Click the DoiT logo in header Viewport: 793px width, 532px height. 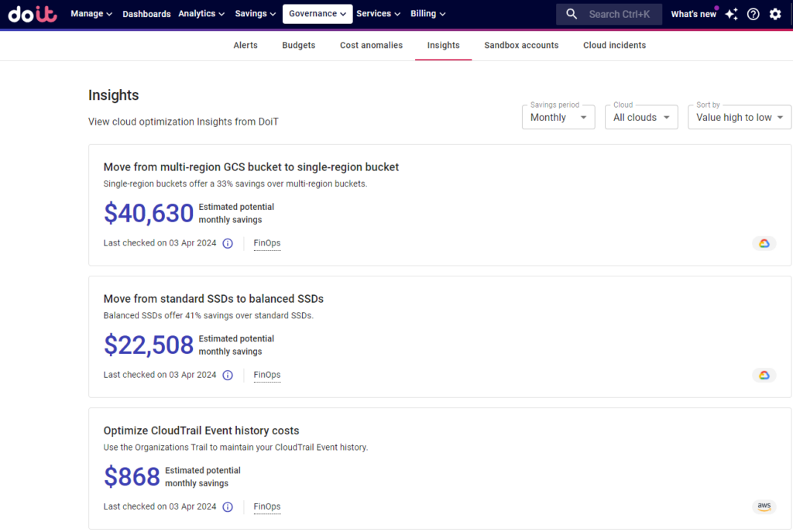(x=33, y=14)
